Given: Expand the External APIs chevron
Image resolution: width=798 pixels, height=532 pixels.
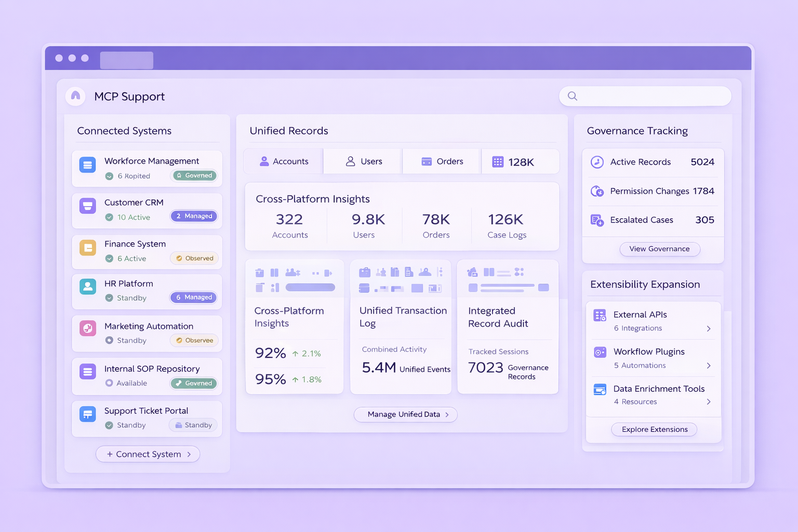Looking at the screenshot, I should pos(709,328).
